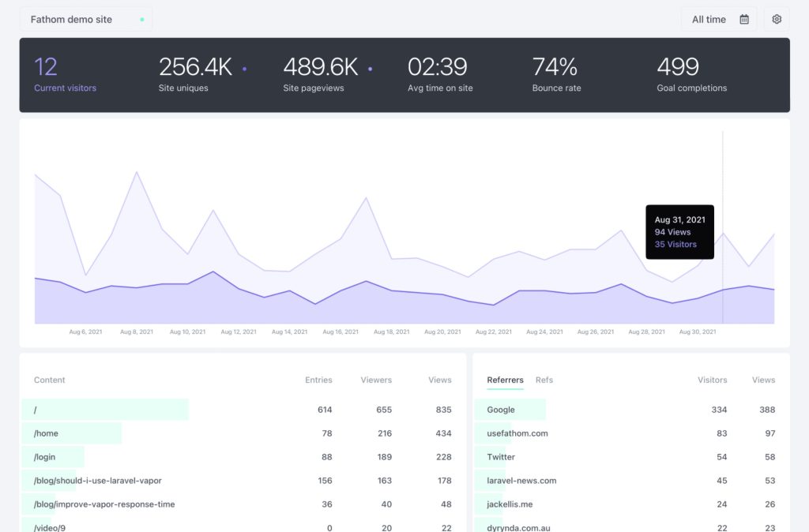Click the green live status dot
The height and width of the screenshot is (532, 809).
point(142,20)
